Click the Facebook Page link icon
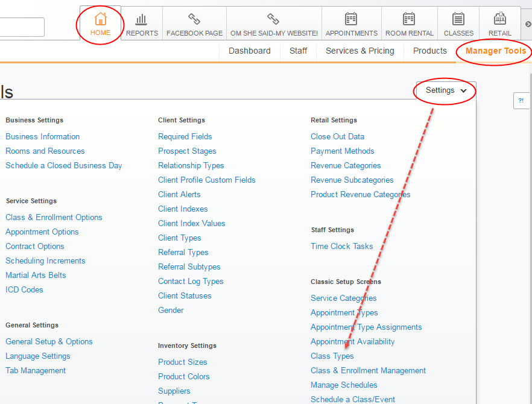 [x=194, y=19]
